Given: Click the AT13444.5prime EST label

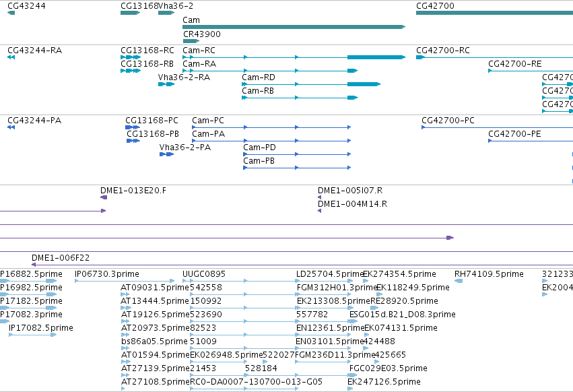Looking at the screenshot, I should pos(155,301).
